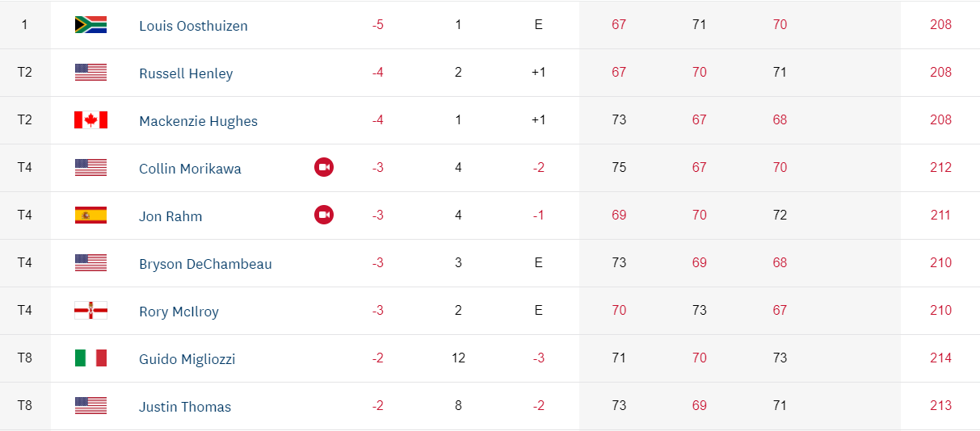Click Russell Henley's United States flag

(90, 73)
